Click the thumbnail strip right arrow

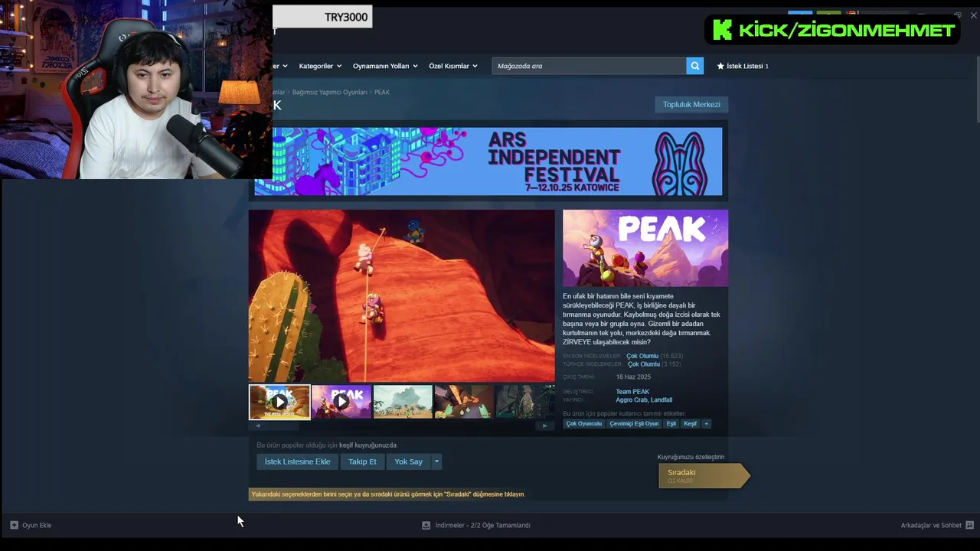tap(545, 426)
